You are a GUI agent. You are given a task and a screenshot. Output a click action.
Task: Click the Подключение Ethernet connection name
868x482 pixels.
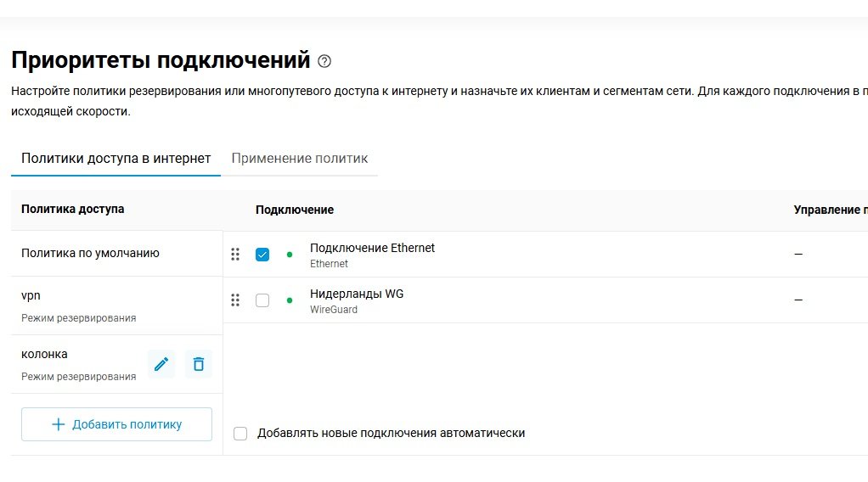372,248
